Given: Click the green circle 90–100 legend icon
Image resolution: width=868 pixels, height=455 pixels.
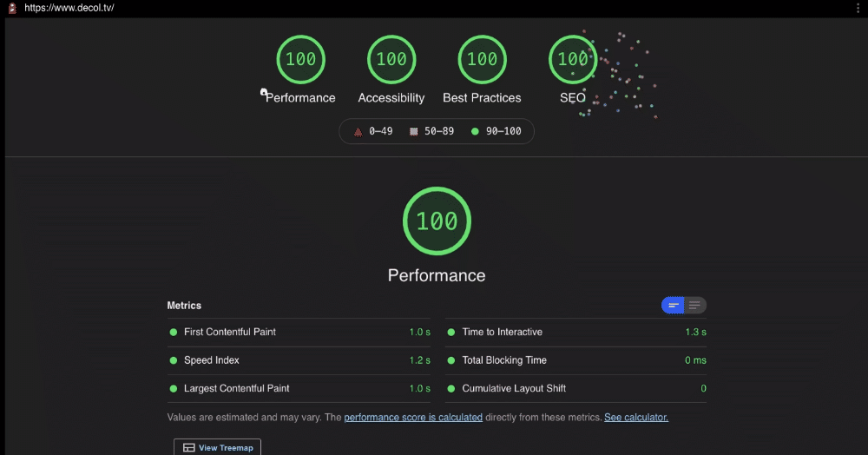Looking at the screenshot, I should coord(475,132).
